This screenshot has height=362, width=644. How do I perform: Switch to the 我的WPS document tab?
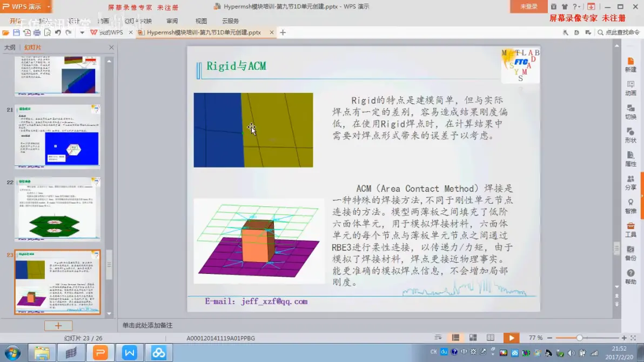click(108, 32)
